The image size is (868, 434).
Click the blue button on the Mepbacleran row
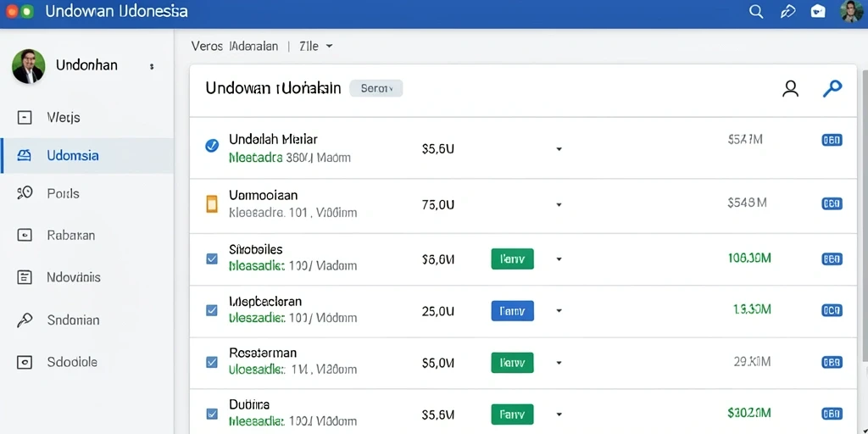[513, 311]
